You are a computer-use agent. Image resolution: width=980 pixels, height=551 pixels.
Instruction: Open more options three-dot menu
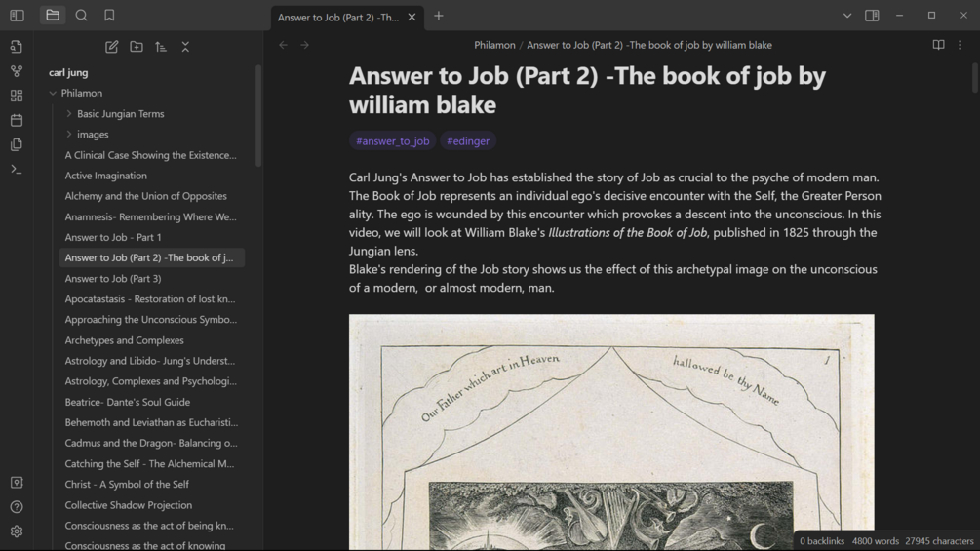coord(960,45)
